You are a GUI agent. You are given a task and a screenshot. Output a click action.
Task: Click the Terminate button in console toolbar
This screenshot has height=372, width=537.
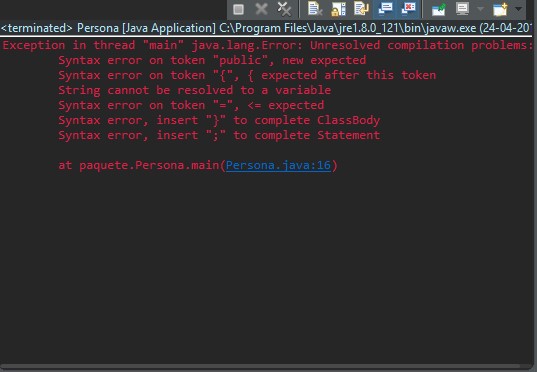click(x=238, y=9)
